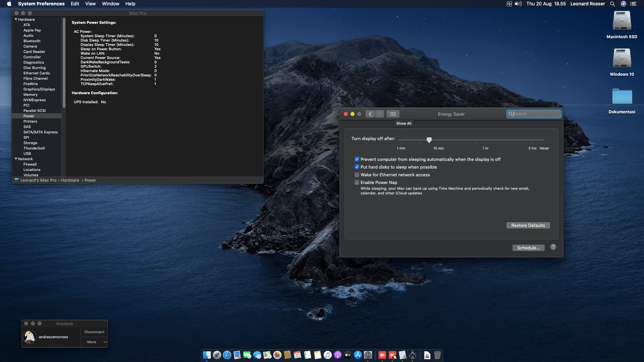
Task: Open the Window menu
Action: coord(110,4)
